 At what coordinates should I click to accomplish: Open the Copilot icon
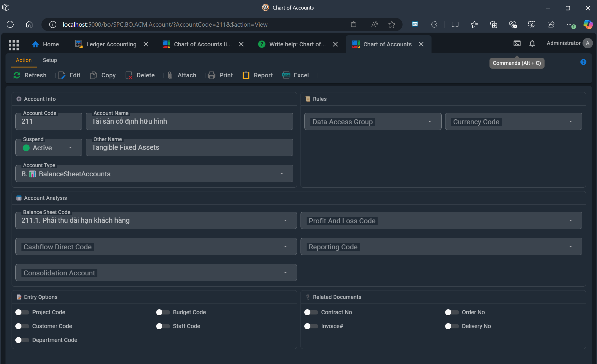(588, 25)
